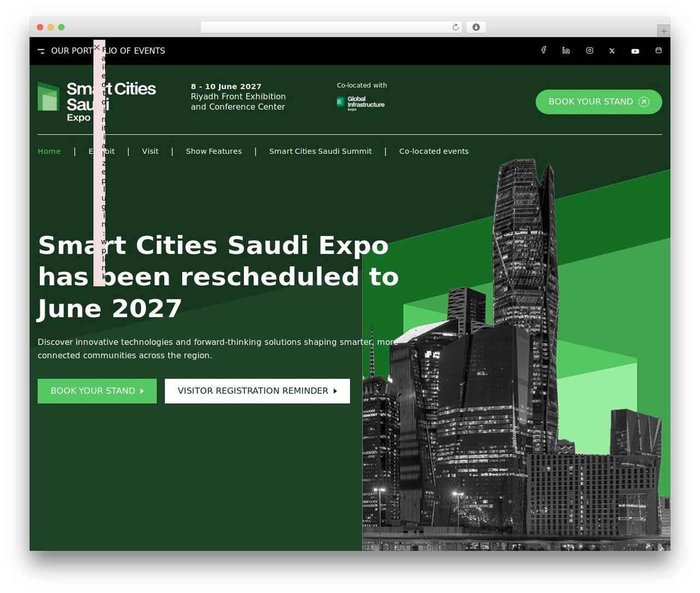This screenshot has height=593, width=700.
Task: Open the Show Features nav menu
Action: pos(214,152)
